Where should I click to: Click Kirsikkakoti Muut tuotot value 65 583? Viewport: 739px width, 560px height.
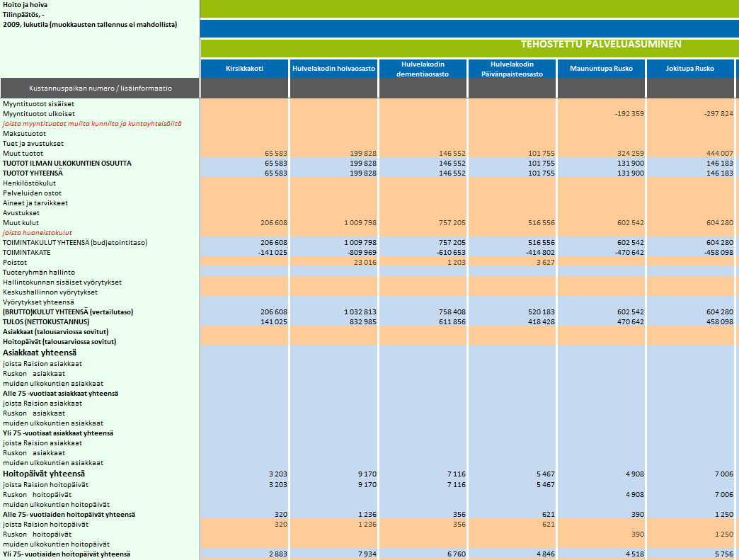click(276, 153)
